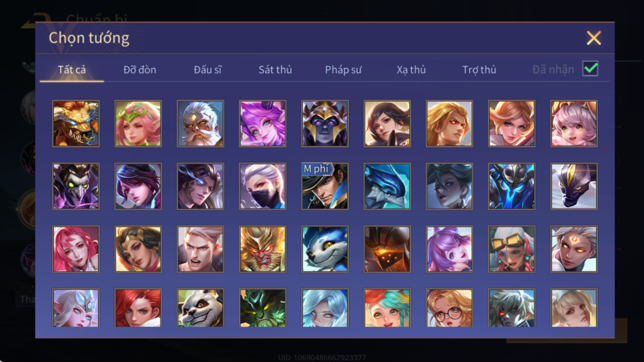Open the 'Đấu sĩ' tab
644x362 pixels.
pyautogui.click(x=208, y=70)
